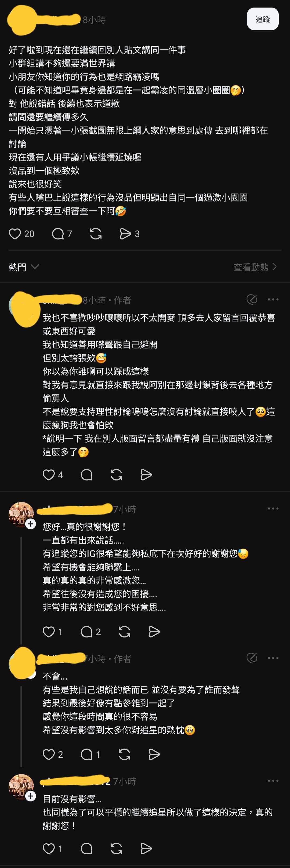
Task: Reply to the first author comment
Action: click(x=87, y=475)
